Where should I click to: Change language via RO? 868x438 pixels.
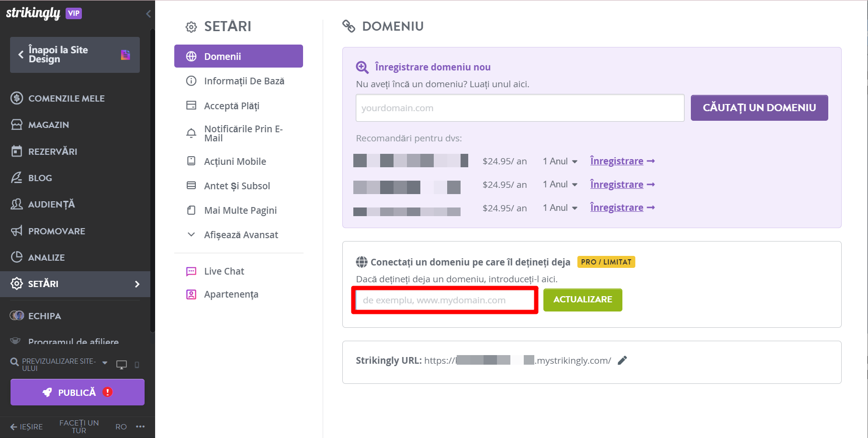[121, 426]
